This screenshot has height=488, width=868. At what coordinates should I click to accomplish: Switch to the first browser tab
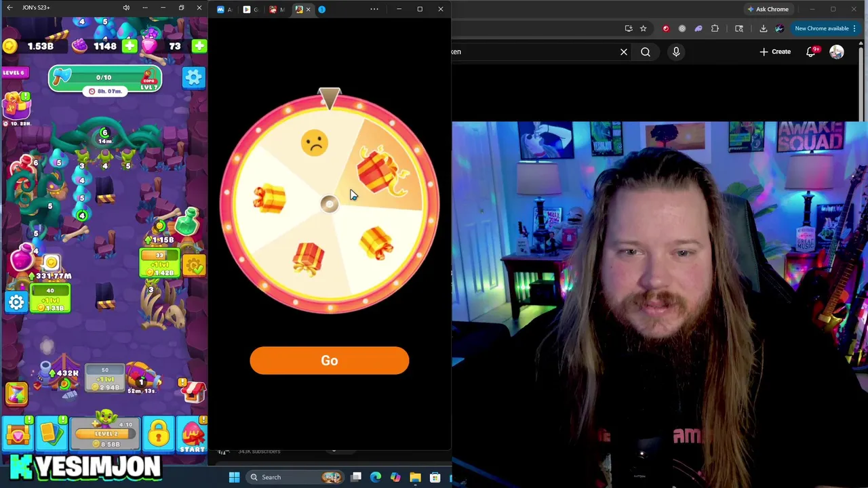click(x=224, y=9)
